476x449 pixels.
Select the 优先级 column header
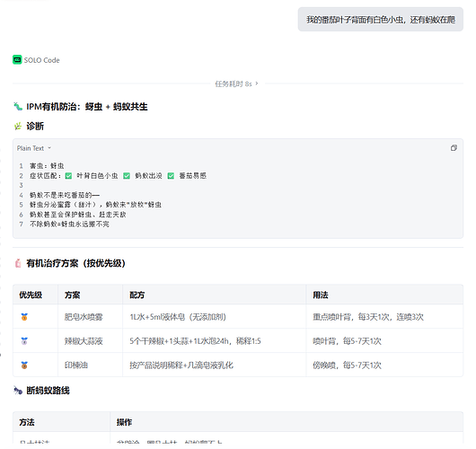(x=31, y=295)
